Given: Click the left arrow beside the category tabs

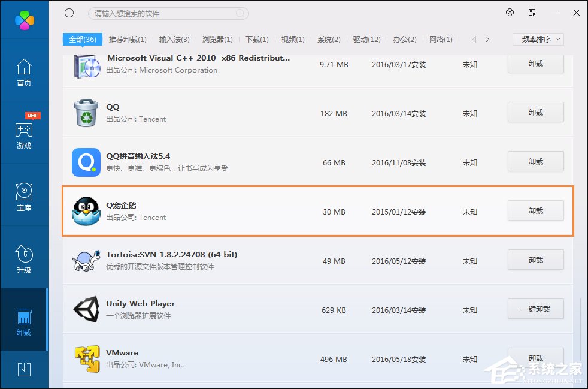Looking at the screenshot, I should 473,39.
